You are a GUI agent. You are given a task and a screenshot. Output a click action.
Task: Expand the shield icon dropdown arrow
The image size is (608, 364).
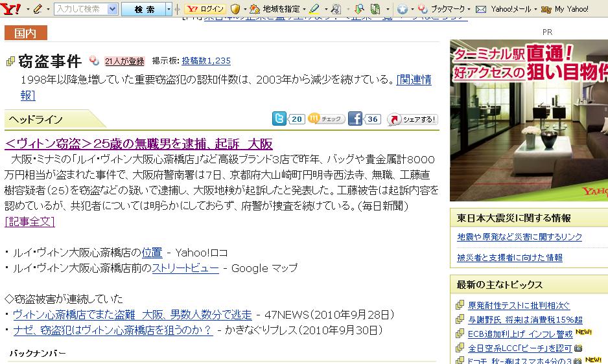pyautogui.click(x=245, y=9)
